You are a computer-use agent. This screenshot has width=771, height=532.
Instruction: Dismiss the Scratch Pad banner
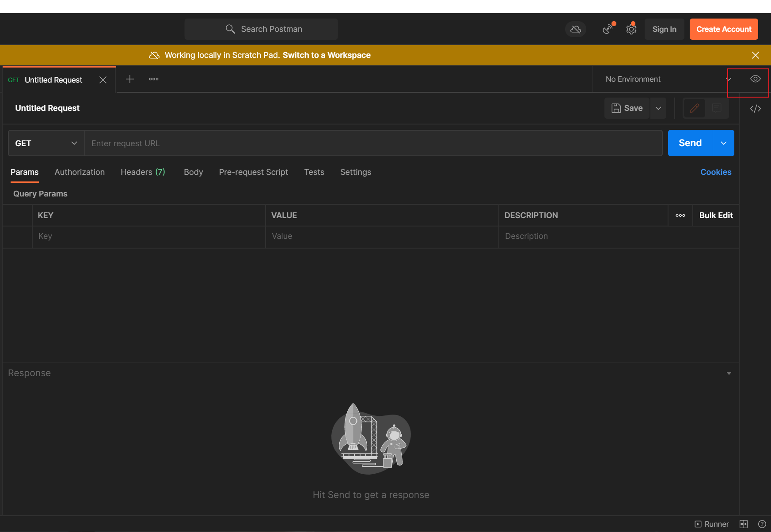755,55
